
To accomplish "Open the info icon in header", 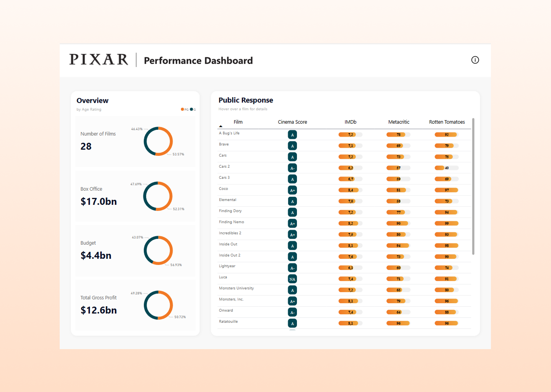I will [x=475, y=60].
